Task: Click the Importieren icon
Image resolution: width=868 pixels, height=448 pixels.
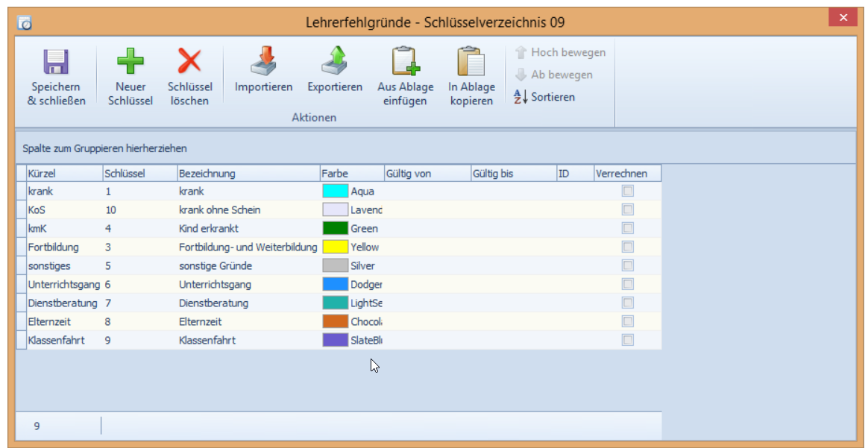Action: (263, 61)
